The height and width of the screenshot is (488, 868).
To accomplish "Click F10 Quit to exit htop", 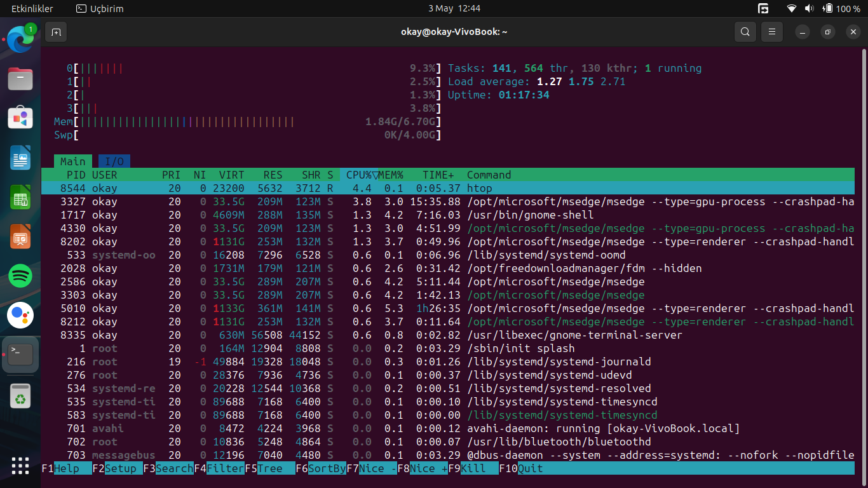I will pyautogui.click(x=521, y=468).
